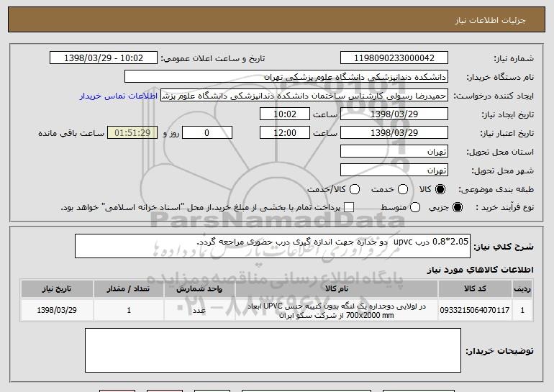Viewport: 554px width, 392px height.
Task: Select the جزیی purchase process radio
Action: coord(457,207)
